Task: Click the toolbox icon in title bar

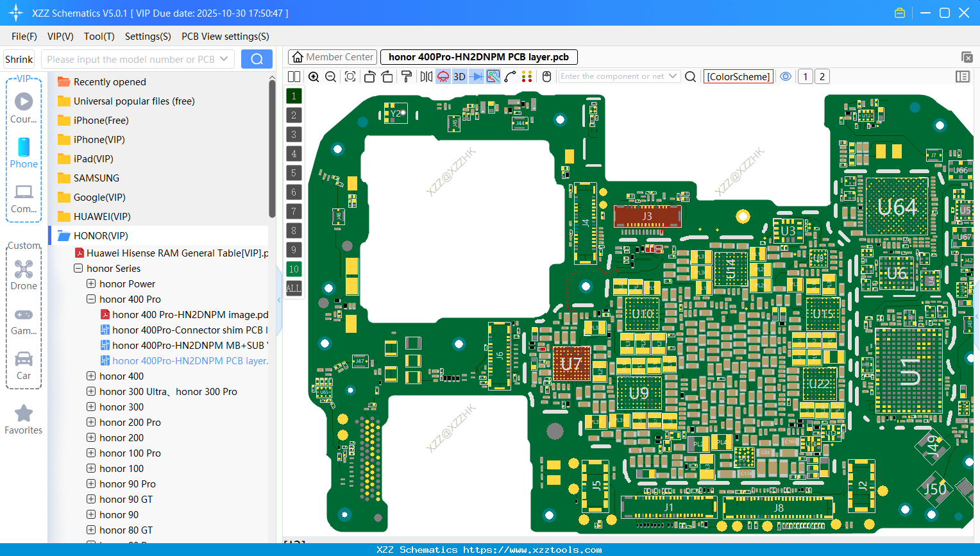Action: (x=900, y=13)
